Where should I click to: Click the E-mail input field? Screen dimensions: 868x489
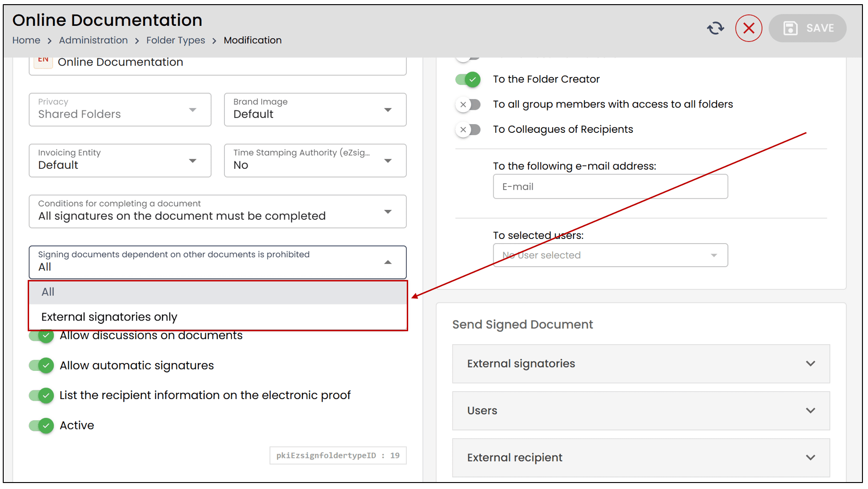[x=610, y=187]
